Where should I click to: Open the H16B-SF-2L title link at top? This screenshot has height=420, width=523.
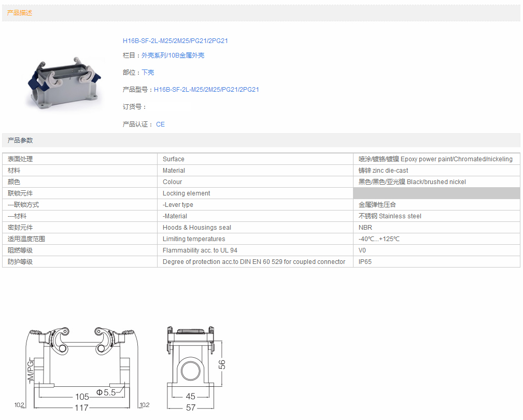coord(175,41)
